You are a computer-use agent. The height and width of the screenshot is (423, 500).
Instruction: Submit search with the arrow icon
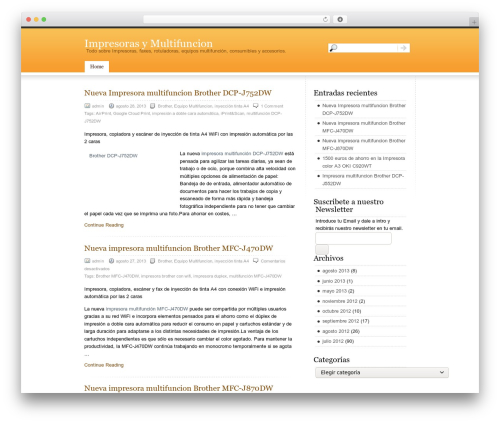pos(404,48)
